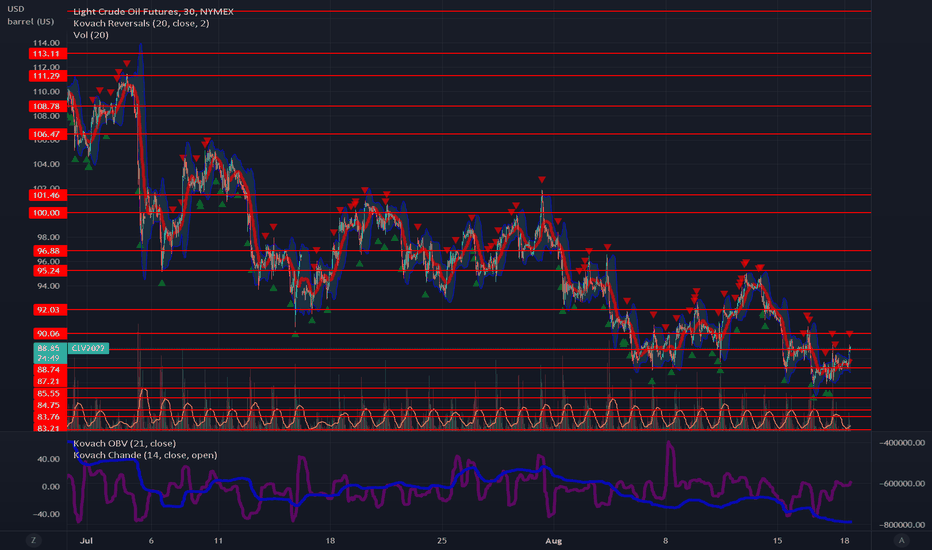
Task: Click the -800000.00 OBV axis value
Action: pyautogui.click(x=902, y=524)
